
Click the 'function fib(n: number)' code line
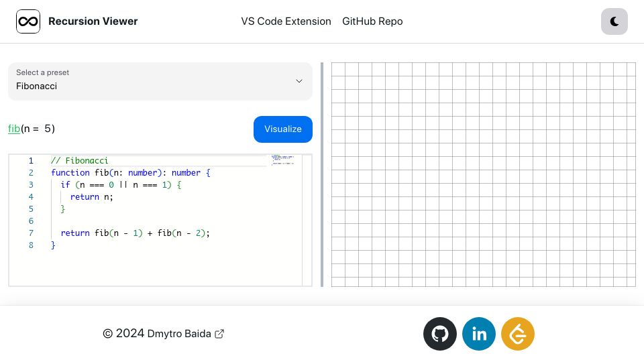131,173
